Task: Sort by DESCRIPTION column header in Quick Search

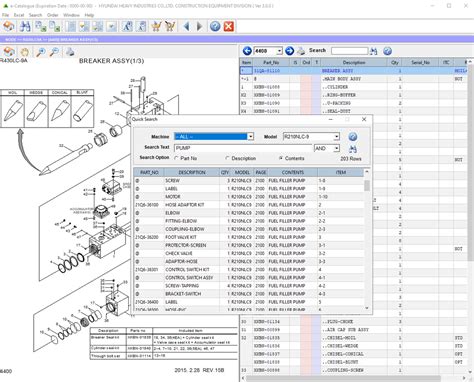Action: 192,172
